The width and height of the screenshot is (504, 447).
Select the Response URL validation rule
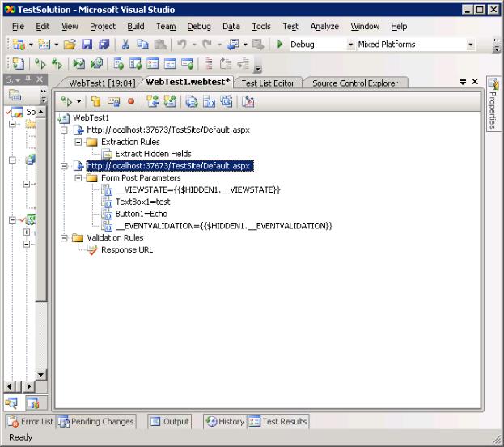coord(126,249)
